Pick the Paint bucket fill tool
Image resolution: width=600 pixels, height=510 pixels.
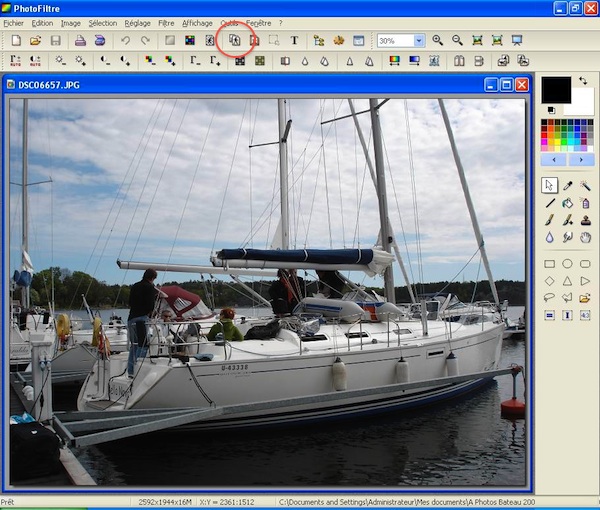point(567,203)
